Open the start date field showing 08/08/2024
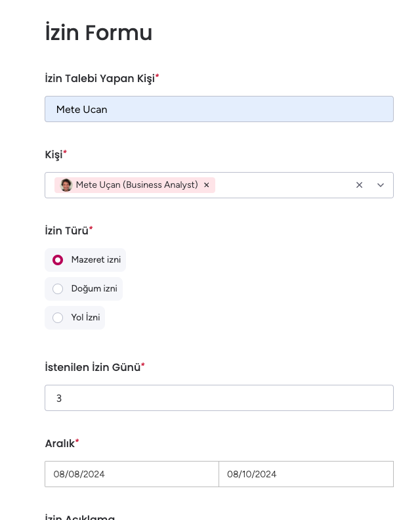Viewport: 420px width, 520px height. pos(132,474)
